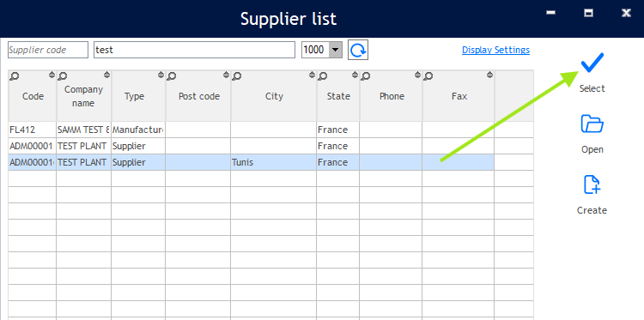Viewport: 644px width, 320px height.
Task: Click the Post code column search magnifier
Action: [171, 75]
